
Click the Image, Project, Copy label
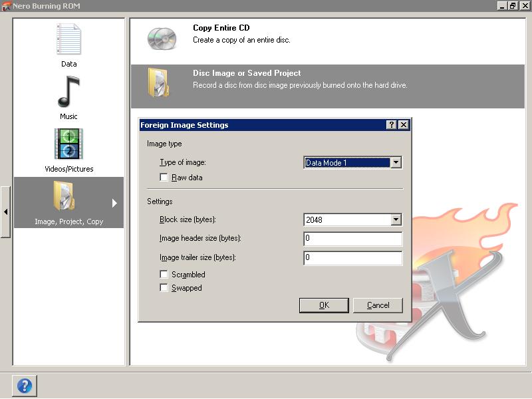(x=69, y=221)
